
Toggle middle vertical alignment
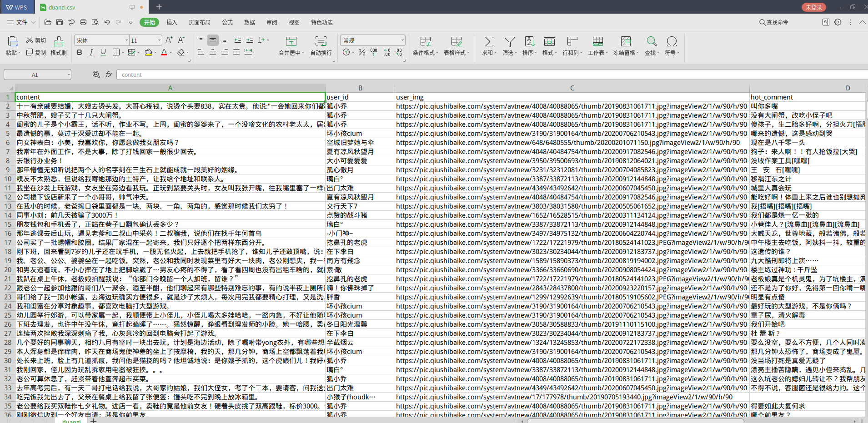click(x=213, y=40)
